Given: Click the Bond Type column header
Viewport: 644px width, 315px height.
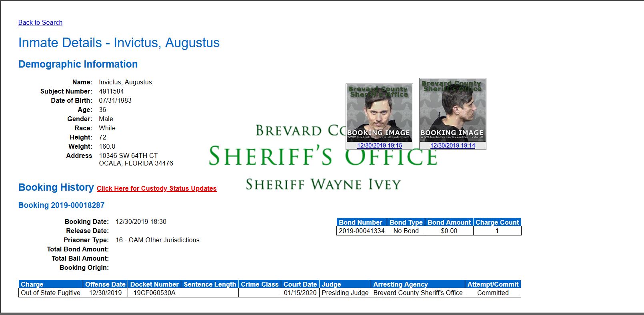Looking at the screenshot, I should pos(406,222).
